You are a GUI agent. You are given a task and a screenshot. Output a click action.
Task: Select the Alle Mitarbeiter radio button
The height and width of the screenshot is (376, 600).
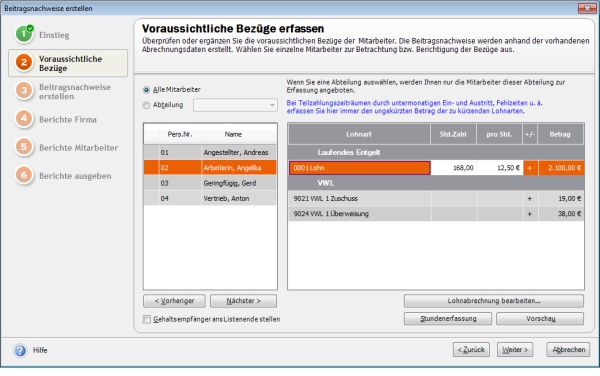point(146,90)
